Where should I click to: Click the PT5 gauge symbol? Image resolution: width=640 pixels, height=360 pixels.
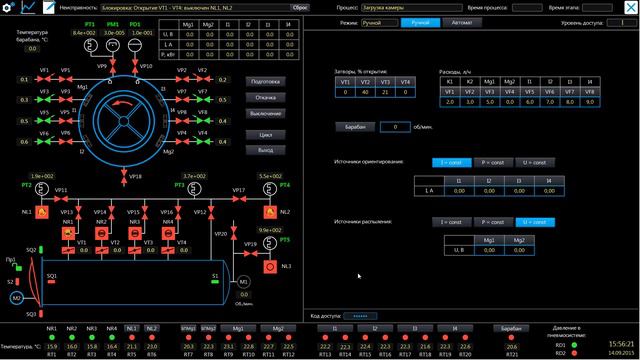pyautogui.click(x=269, y=243)
